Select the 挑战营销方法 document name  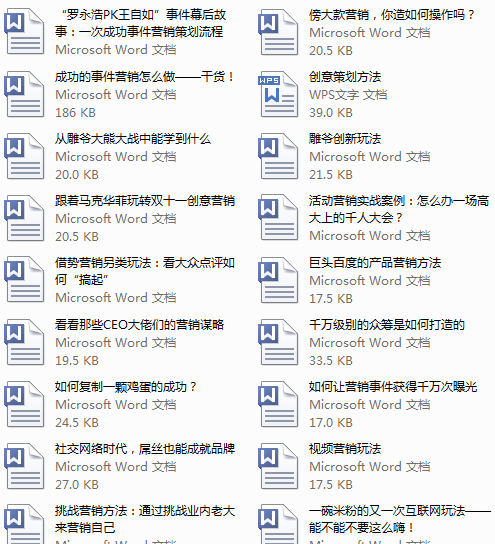[145, 519]
